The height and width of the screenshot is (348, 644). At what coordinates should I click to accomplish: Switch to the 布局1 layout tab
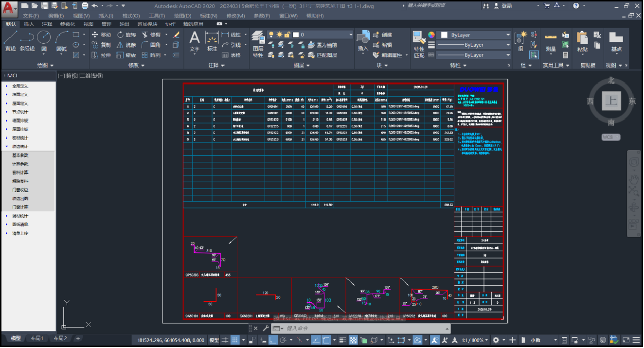(36, 338)
